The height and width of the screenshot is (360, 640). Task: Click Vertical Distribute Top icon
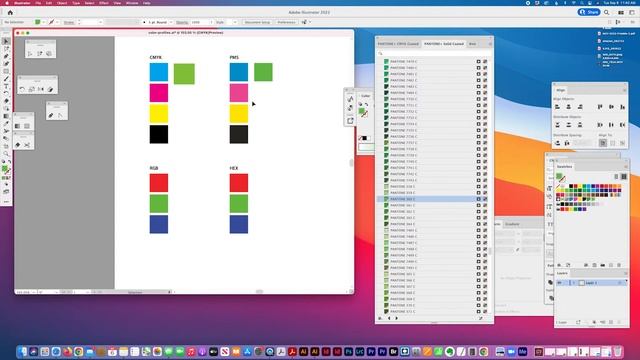pos(557,125)
